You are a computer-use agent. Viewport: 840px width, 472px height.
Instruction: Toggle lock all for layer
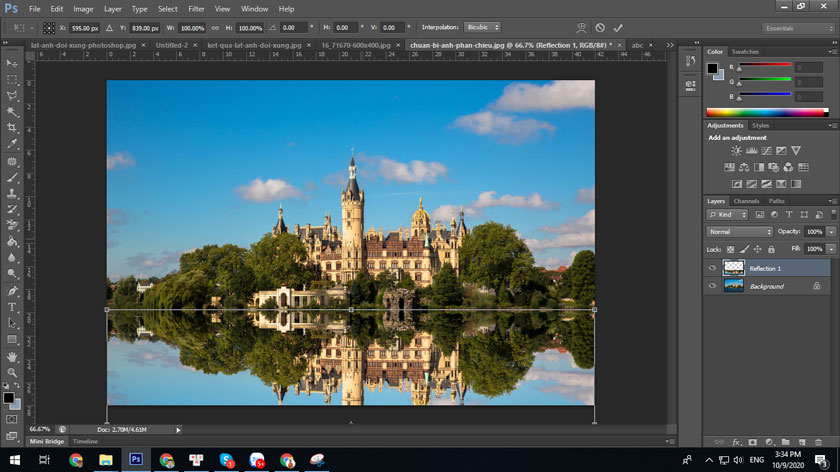click(771, 249)
